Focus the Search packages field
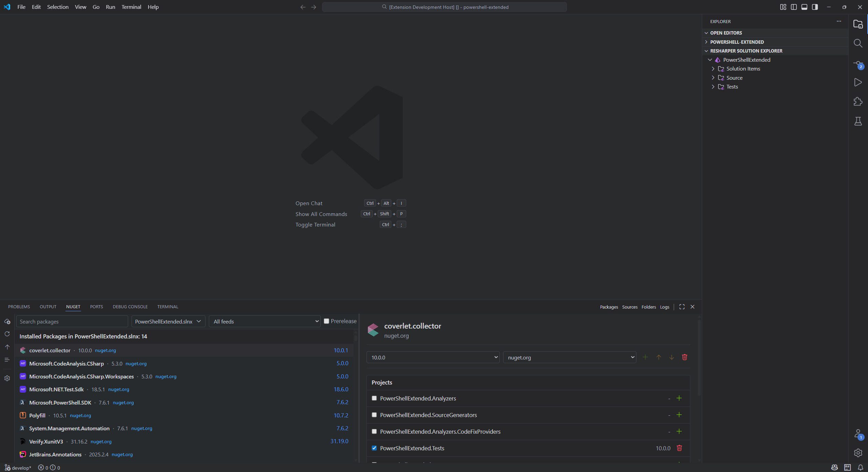The height and width of the screenshot is (472, 868). click(x=72, y=321)
